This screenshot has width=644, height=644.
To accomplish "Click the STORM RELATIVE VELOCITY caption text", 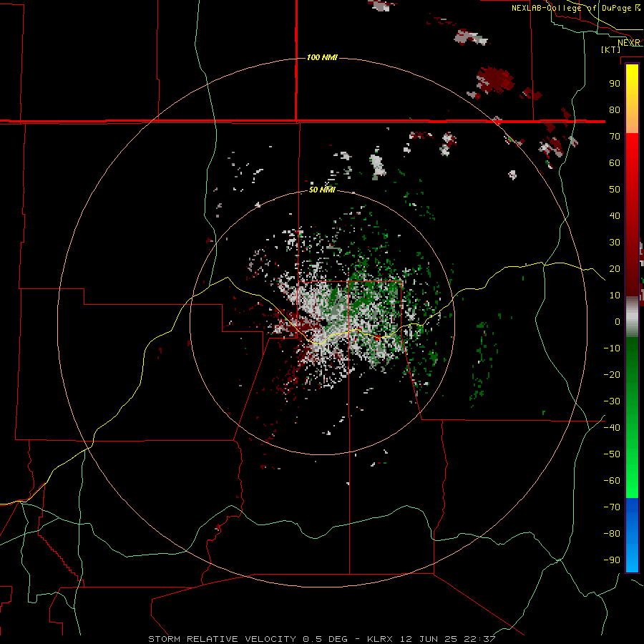I will point(222,639).
